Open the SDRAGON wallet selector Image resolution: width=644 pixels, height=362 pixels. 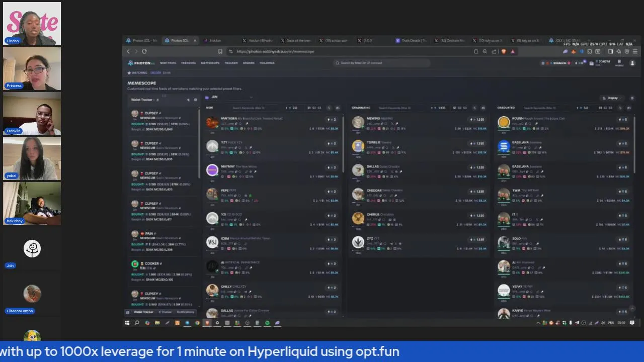556,63
